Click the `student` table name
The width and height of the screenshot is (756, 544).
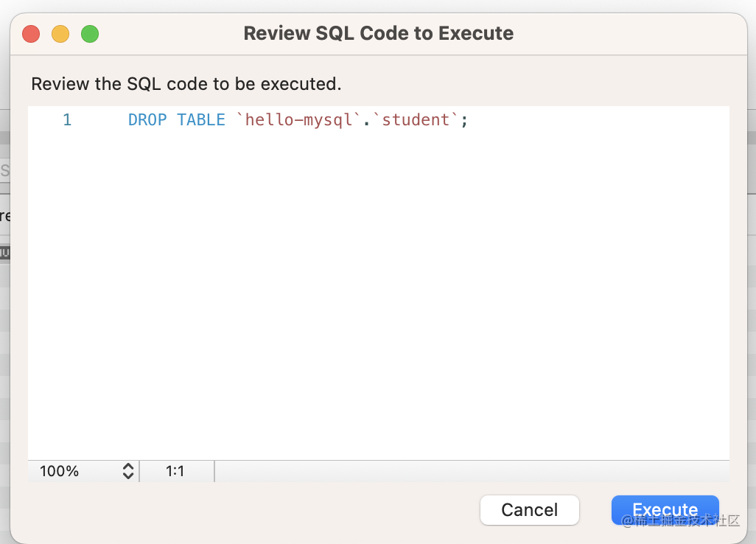coord(416,120)
